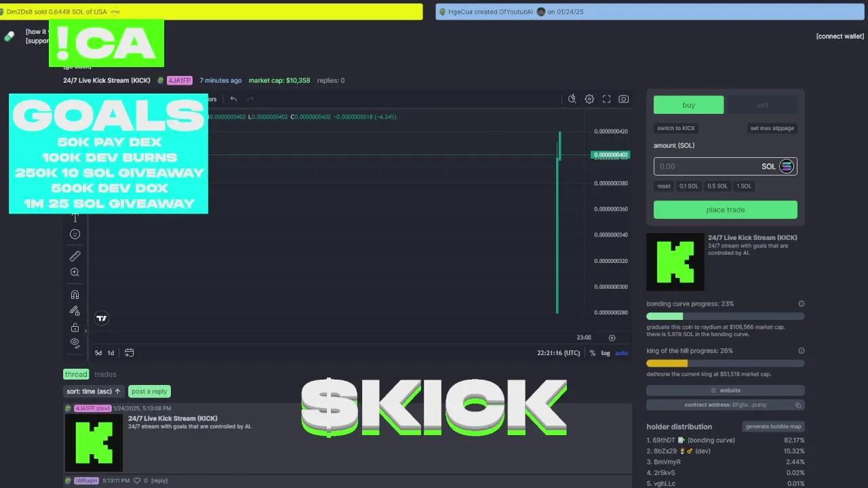Copy the contract address
Screen dimensions: 868x488
click(x=798, y=405)
